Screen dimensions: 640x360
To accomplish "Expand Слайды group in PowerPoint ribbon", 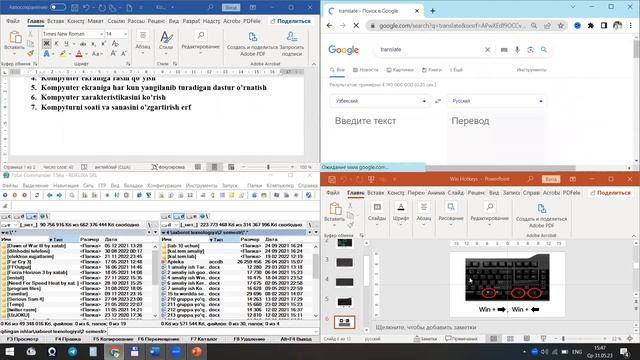I will 377,214.
